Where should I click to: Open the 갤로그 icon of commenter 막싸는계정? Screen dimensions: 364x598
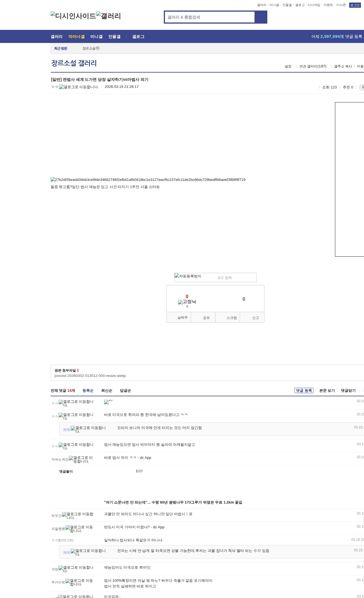click(x=81, y=459)
